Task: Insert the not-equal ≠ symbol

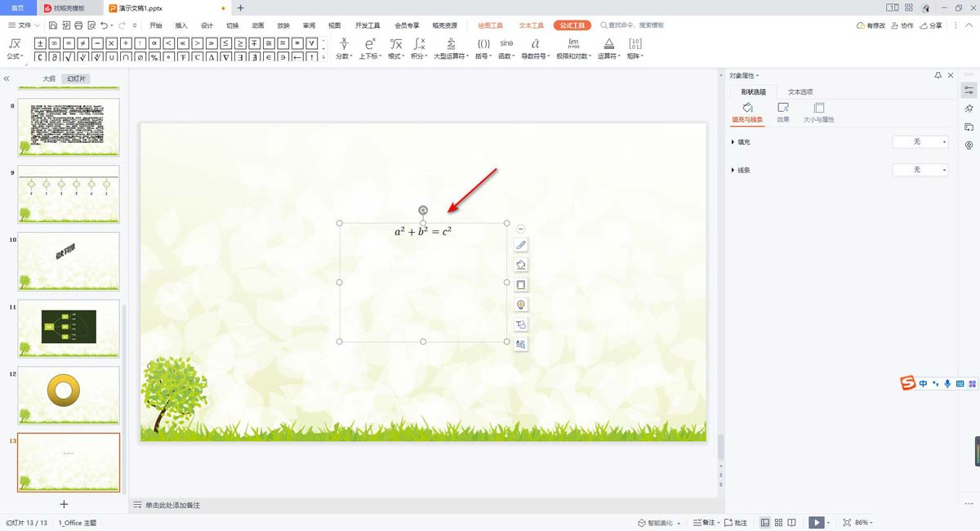Action: (x=82, y=43)
